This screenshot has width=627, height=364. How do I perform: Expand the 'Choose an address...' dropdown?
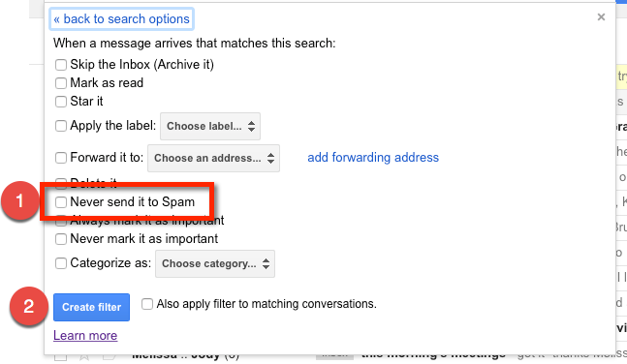[x=213, y=158]
